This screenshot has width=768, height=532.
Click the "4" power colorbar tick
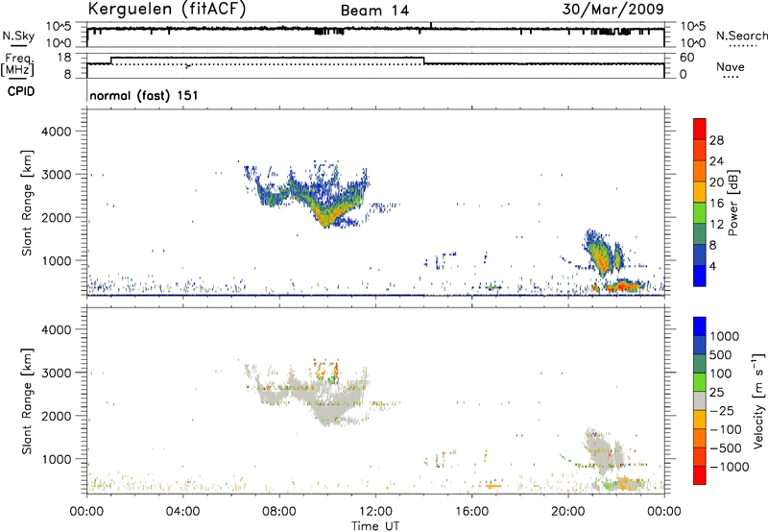point(712,266)
